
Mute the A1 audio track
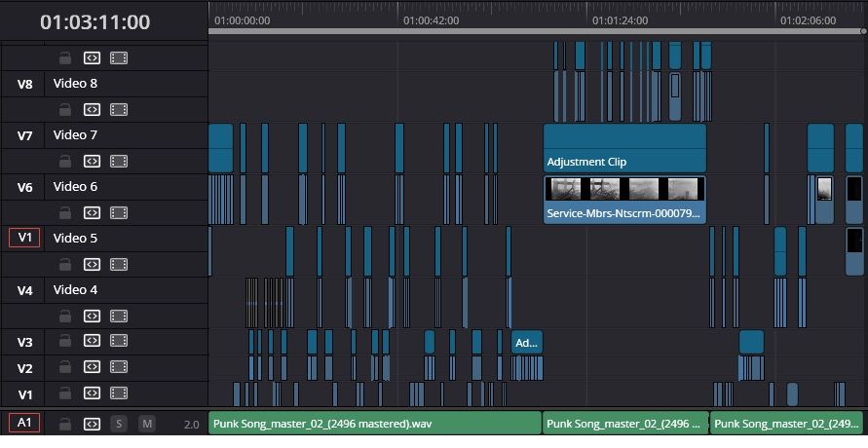[x=147, y=425]
